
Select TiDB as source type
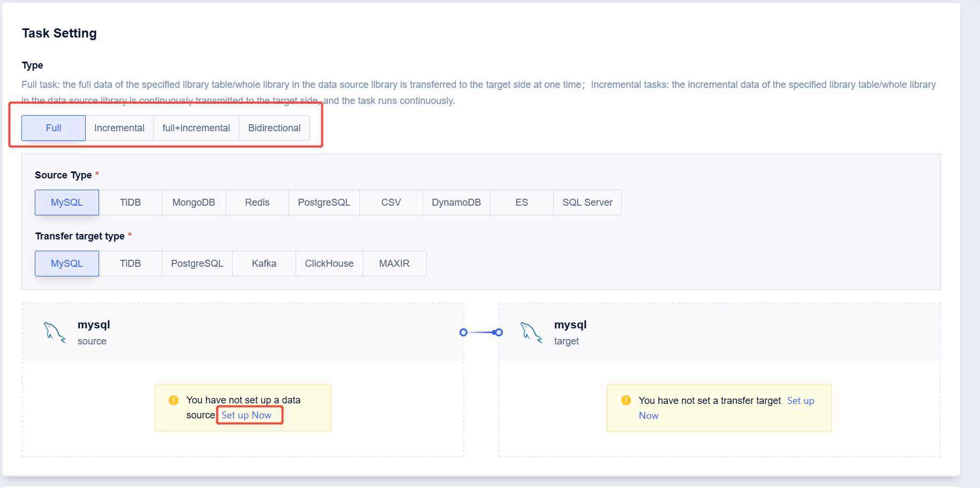pyautogui.click(x=131, y=202)
